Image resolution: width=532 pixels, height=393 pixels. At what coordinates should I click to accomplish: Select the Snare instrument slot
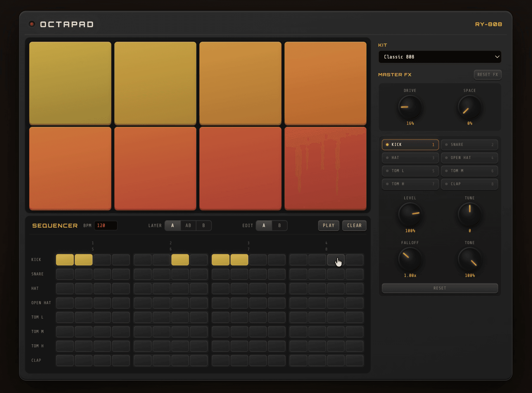click(469, 145)
